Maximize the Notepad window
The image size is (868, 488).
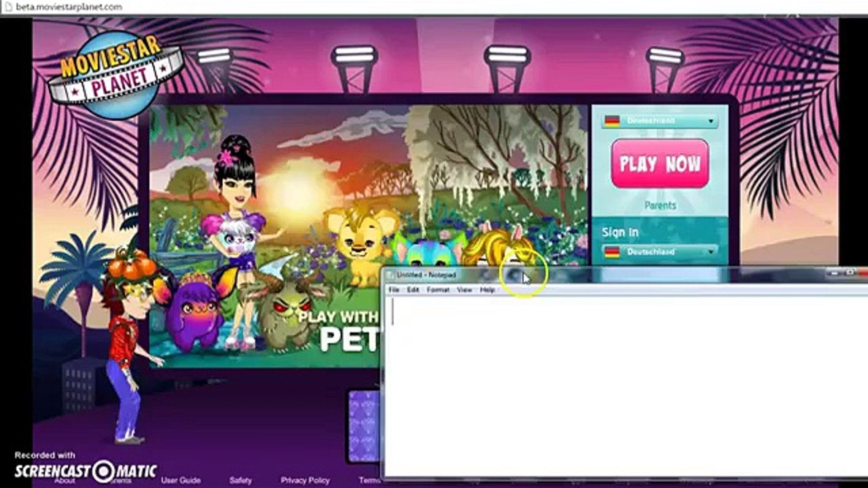pos(849,272)
